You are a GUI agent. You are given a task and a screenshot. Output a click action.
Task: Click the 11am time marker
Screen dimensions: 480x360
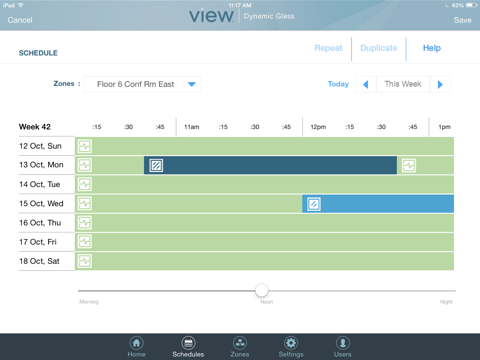point(192,127)
